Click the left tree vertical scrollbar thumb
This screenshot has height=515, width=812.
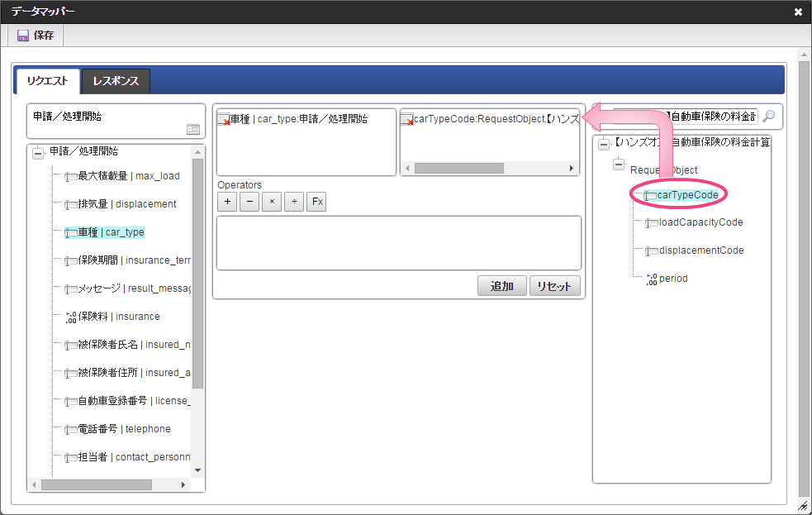pos(197,274)
